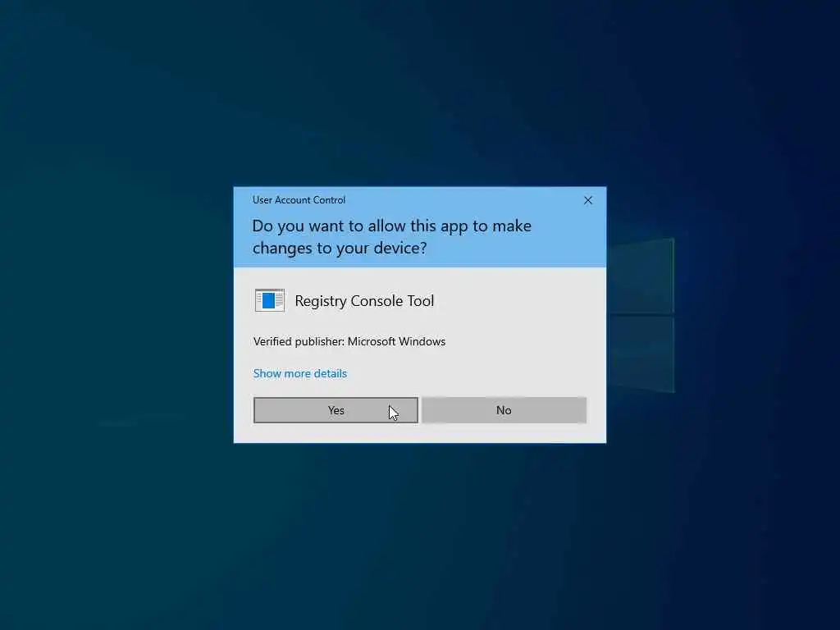840x630 pixels.
Task: Open the Show more details link
Action: pyautogui.click(x=300, y=373)
